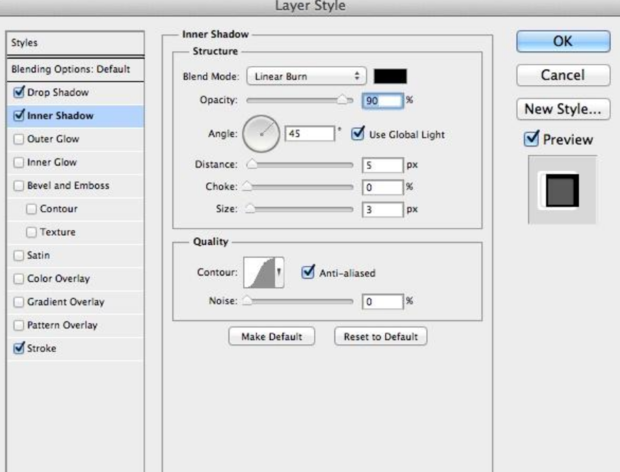
Task: Enable the Satin checkbox
Action: (x=19, y=255)
